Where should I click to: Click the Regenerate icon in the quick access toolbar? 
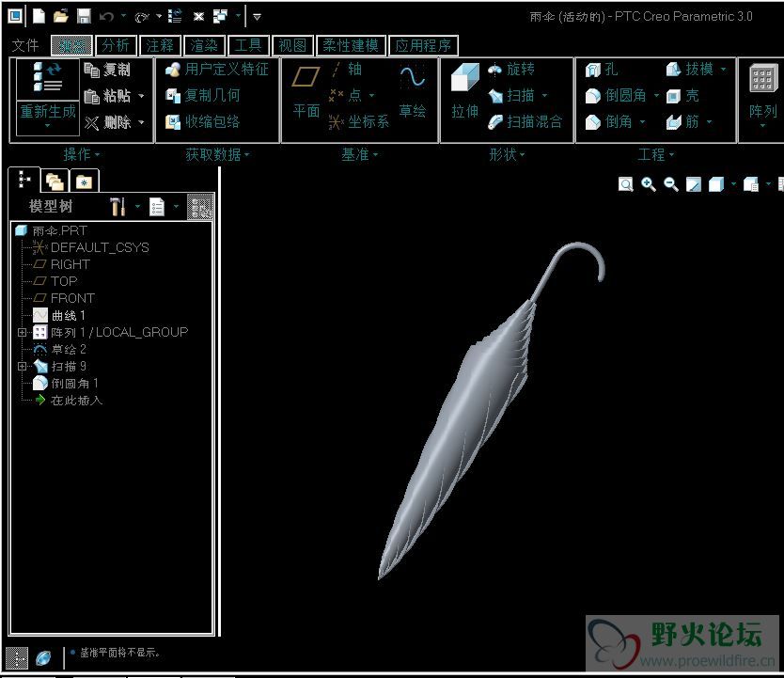[x=175, y=17]
